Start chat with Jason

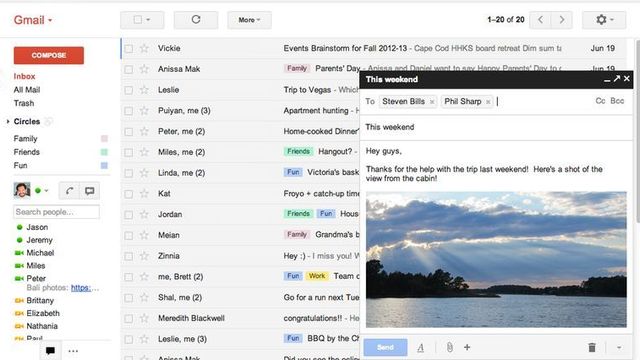[x=37, y=227]
